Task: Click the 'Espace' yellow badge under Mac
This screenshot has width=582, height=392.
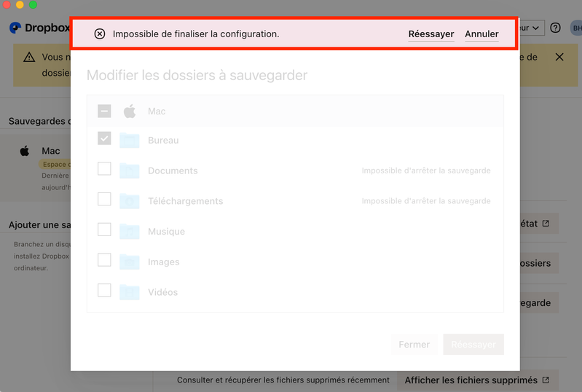Action: pyautogui.click(x=55, y=164)
